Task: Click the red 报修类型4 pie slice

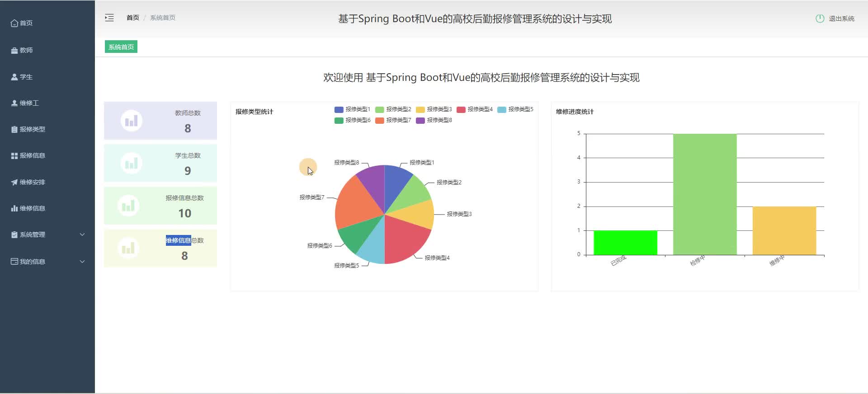Action: (x=406, y=240)
